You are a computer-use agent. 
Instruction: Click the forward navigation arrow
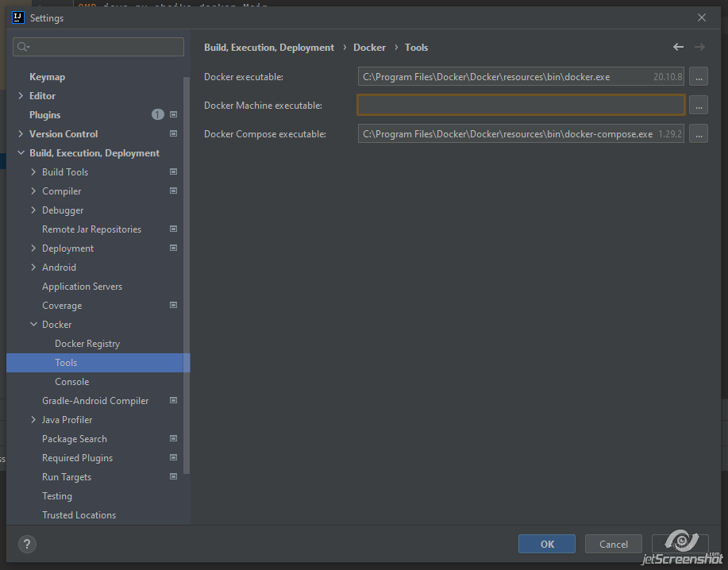click(x=699, y=47)
